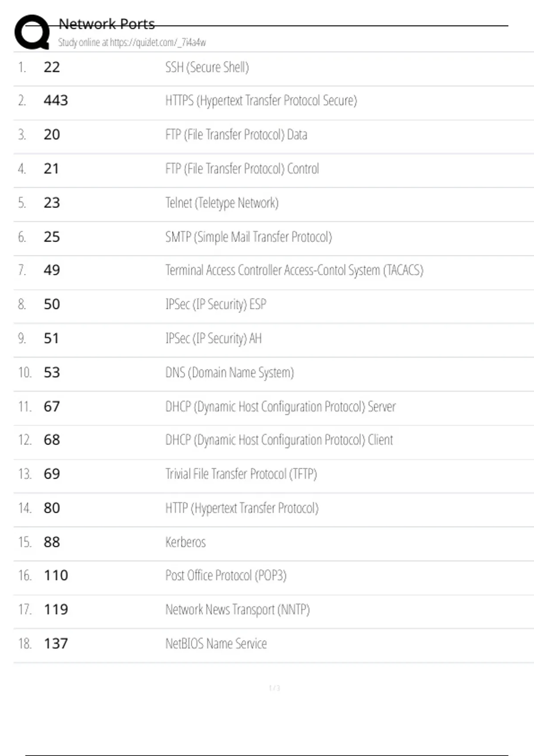This screenshot has height=756, width=534.
Task: Click the DNS (Domain Name System) text
Action: coord(230,373)
